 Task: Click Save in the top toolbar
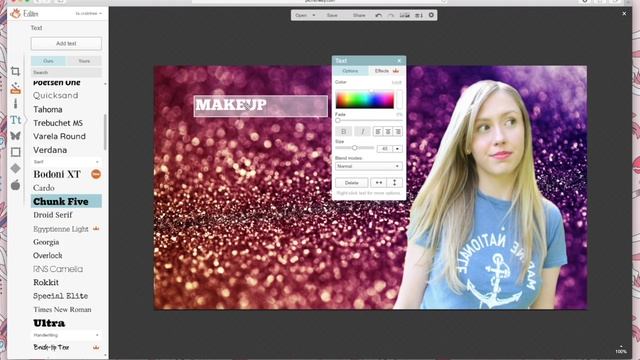[x=332, y=16]
